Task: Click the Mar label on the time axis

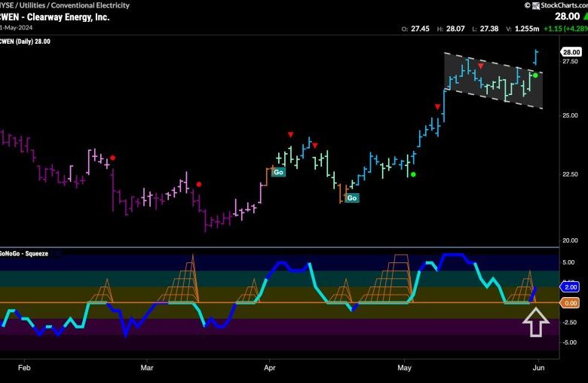Action: click(x=147, y=368)
